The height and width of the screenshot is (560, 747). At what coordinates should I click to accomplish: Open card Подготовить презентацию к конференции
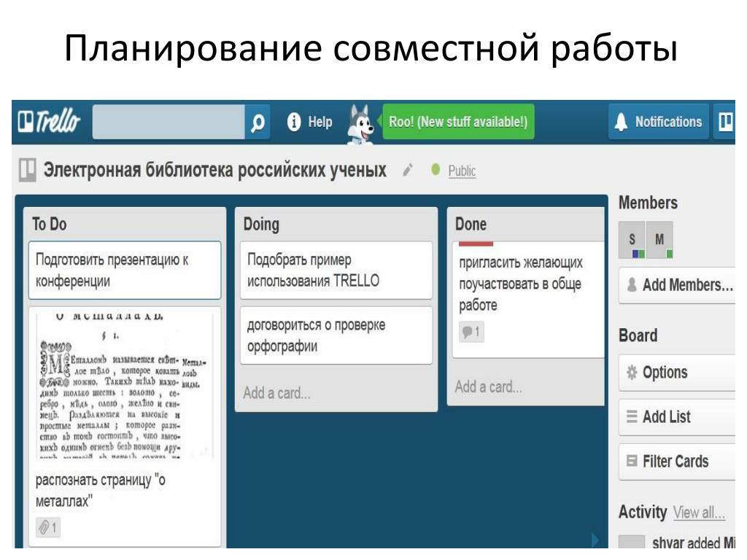[x=124, y=270]
